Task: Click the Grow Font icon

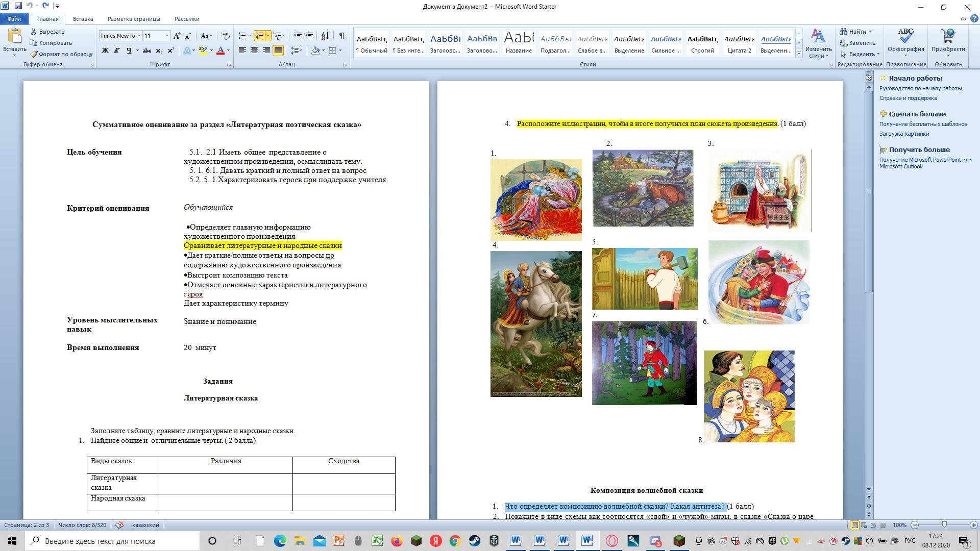Action: tap(177, 36)
